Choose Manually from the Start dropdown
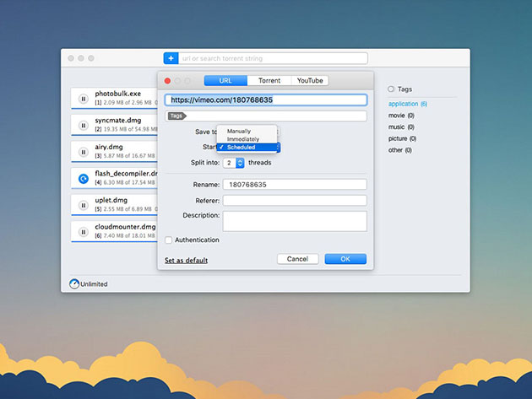This screenshot has width=532, height=399. (x=238, y=132)
